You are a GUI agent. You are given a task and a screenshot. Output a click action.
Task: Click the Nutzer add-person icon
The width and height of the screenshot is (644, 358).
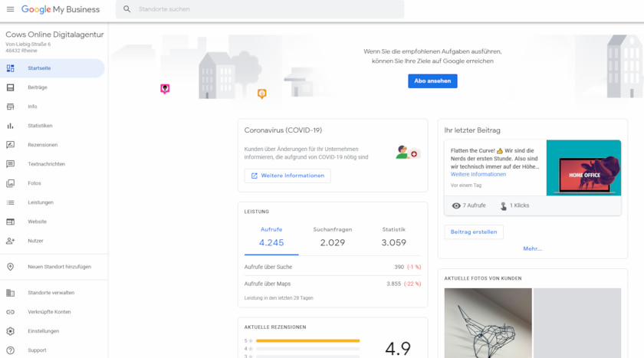pyautogui.click(x=10, y=241)
